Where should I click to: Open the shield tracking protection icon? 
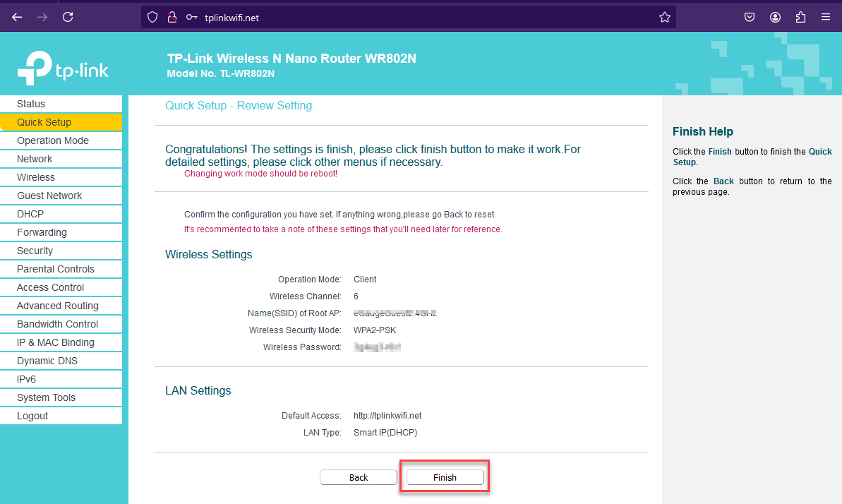click(152, 17)
